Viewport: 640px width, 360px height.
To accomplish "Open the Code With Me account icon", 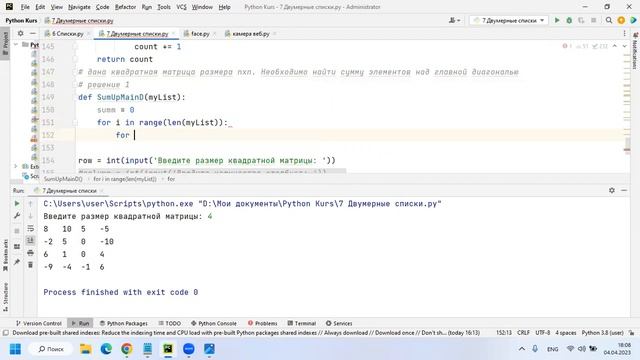I will (454, 20).
